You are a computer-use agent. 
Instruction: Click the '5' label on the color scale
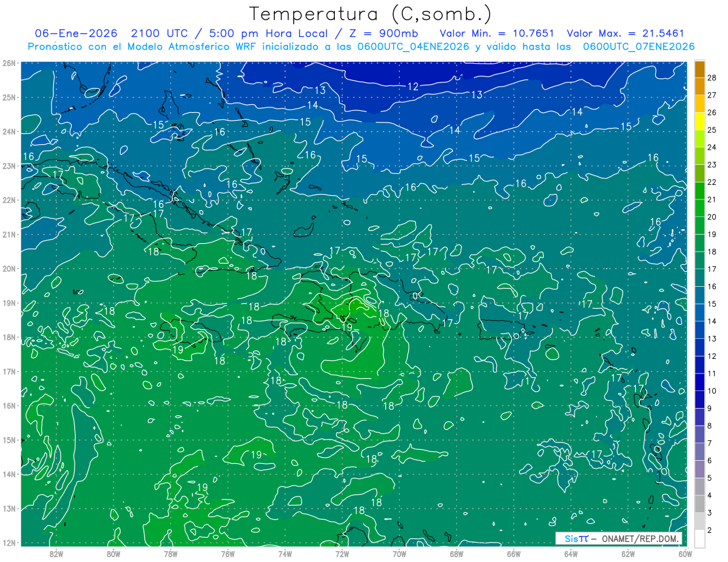[710, 478]
